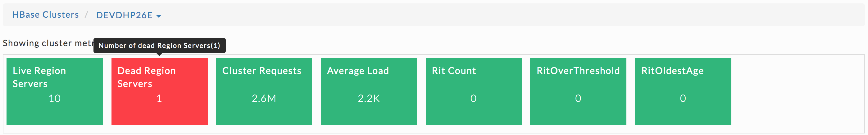Click the dead Region Servers tooltip

click(x=159, y=46)
